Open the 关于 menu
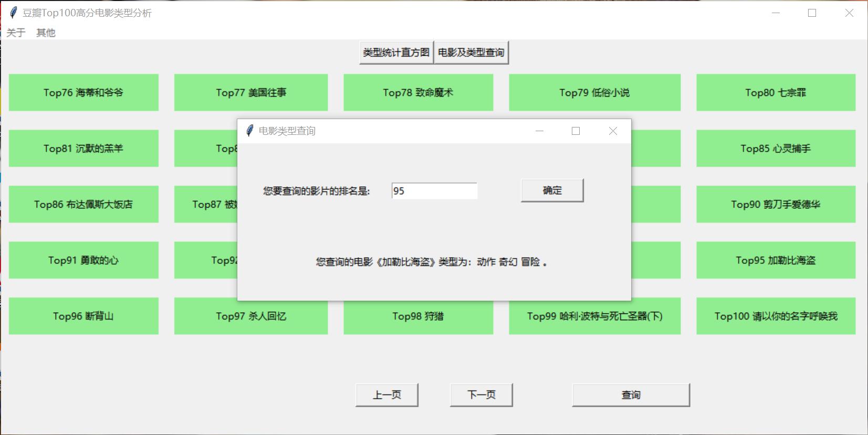Screen dimensions: 868x435 (16, 33)
